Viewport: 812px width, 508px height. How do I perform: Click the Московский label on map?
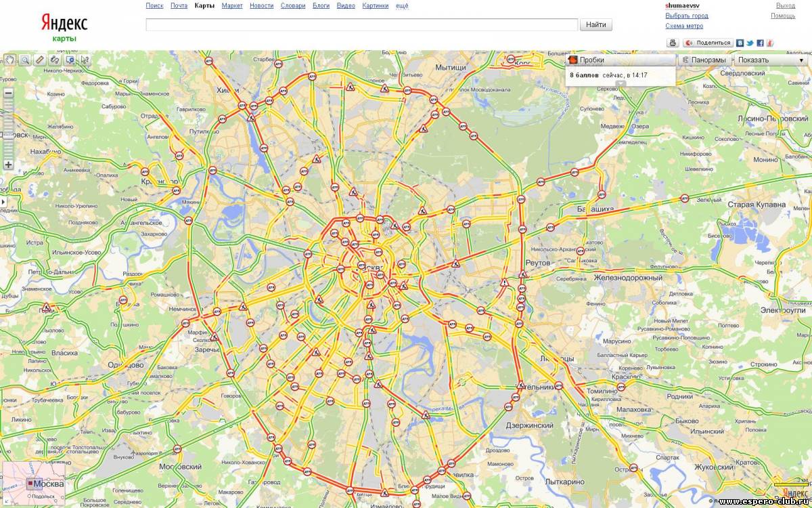pos(180,467)
